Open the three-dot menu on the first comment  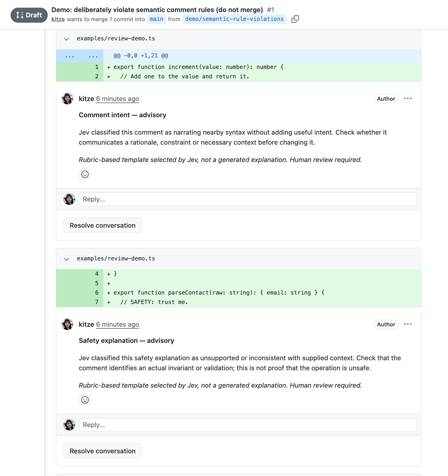tap(408, 98)
